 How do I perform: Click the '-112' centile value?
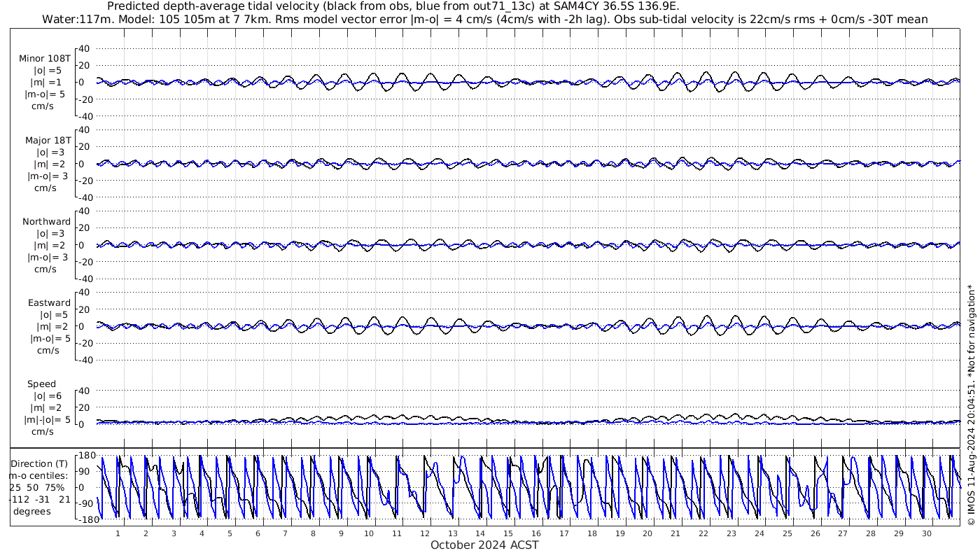[19, 499]
